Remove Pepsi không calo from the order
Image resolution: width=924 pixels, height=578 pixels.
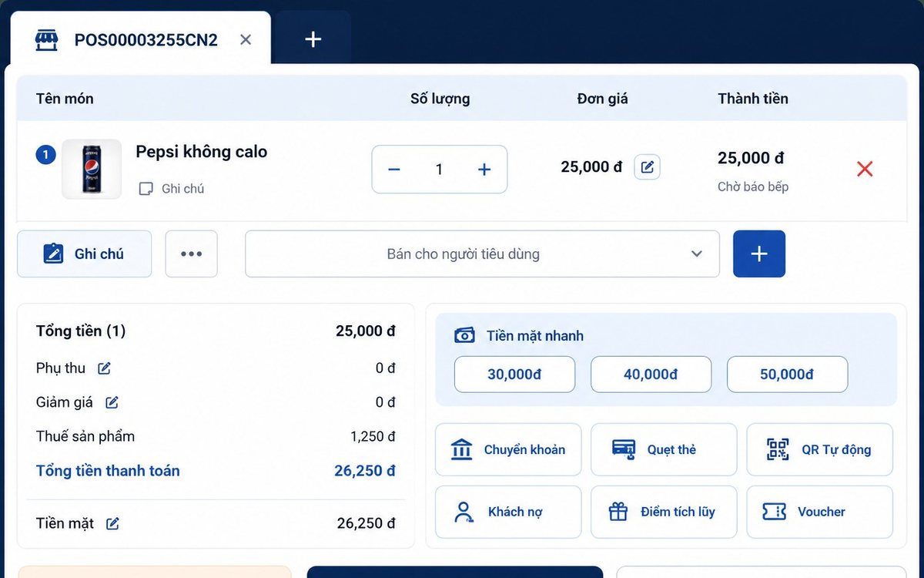pyautogui.click(x=865, y=169)
